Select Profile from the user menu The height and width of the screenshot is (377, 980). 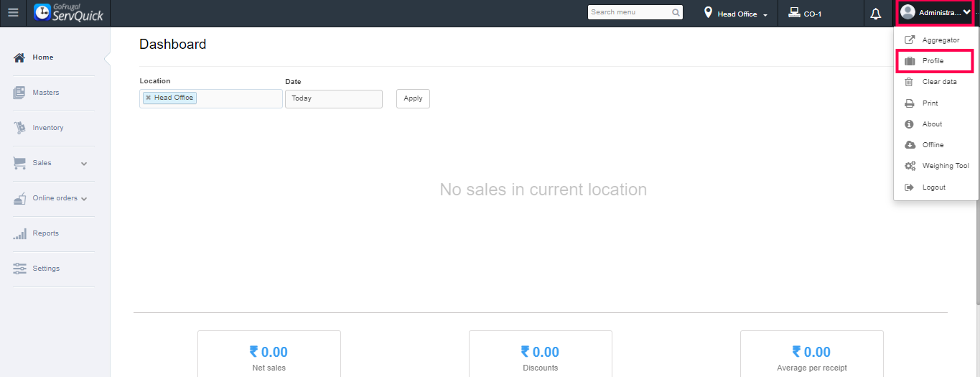(x=933, y=61)
